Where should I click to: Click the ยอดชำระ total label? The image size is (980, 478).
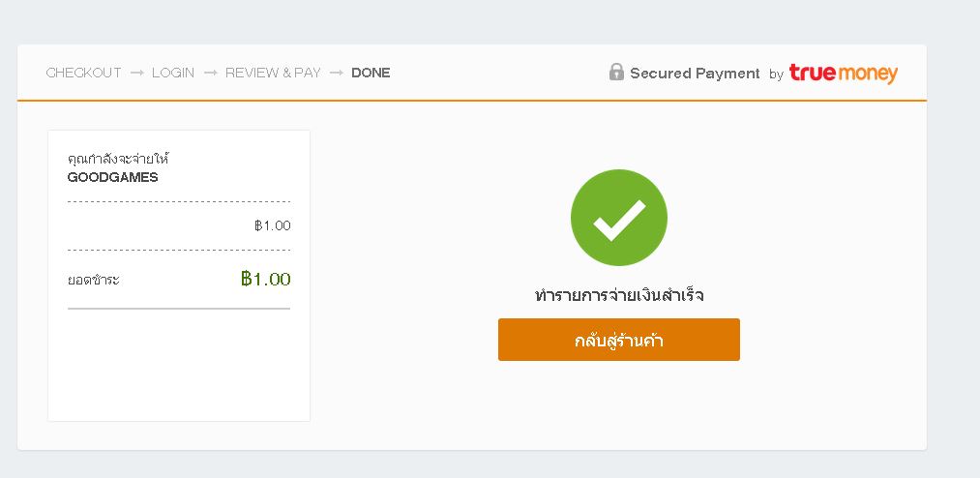(x=93, y=280)
